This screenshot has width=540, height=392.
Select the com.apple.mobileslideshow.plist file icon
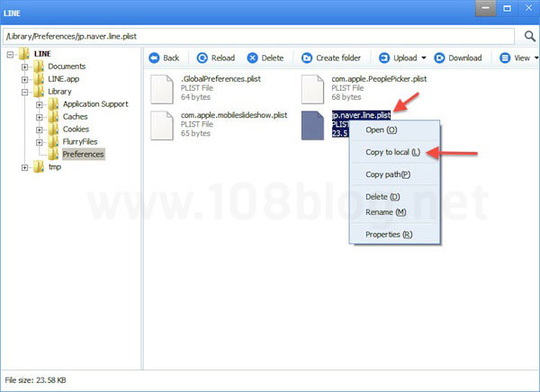(162, 126)
